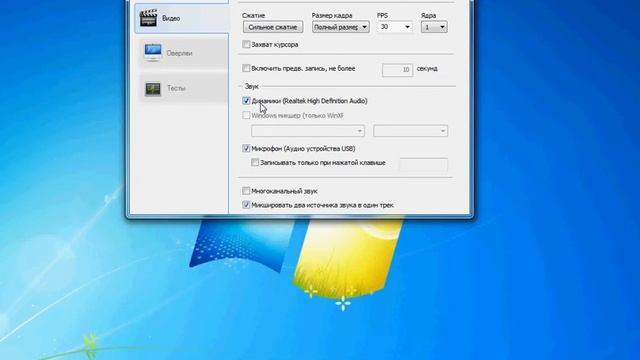640x360 pixels.
Task: Click the Сильное сжатие compression button
Action: (x=273, y=27)
